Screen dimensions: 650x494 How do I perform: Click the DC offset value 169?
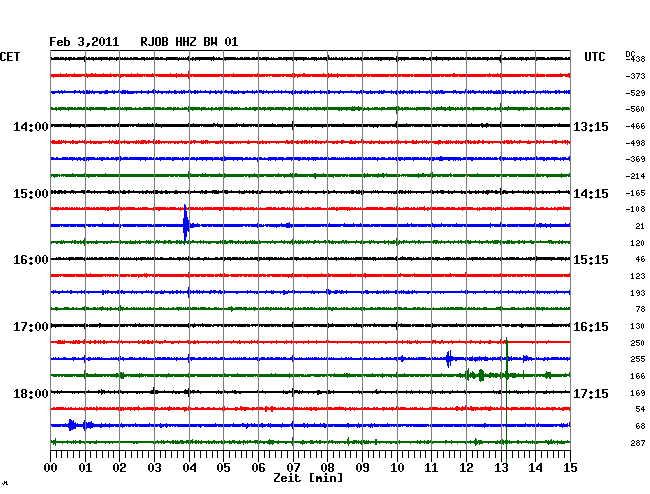(x=638, y=393)
